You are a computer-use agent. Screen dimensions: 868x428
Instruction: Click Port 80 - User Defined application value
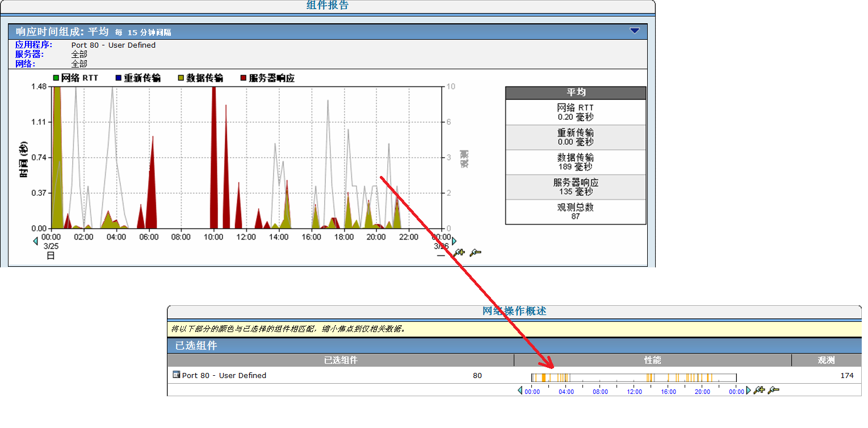[x=114, y=45]
